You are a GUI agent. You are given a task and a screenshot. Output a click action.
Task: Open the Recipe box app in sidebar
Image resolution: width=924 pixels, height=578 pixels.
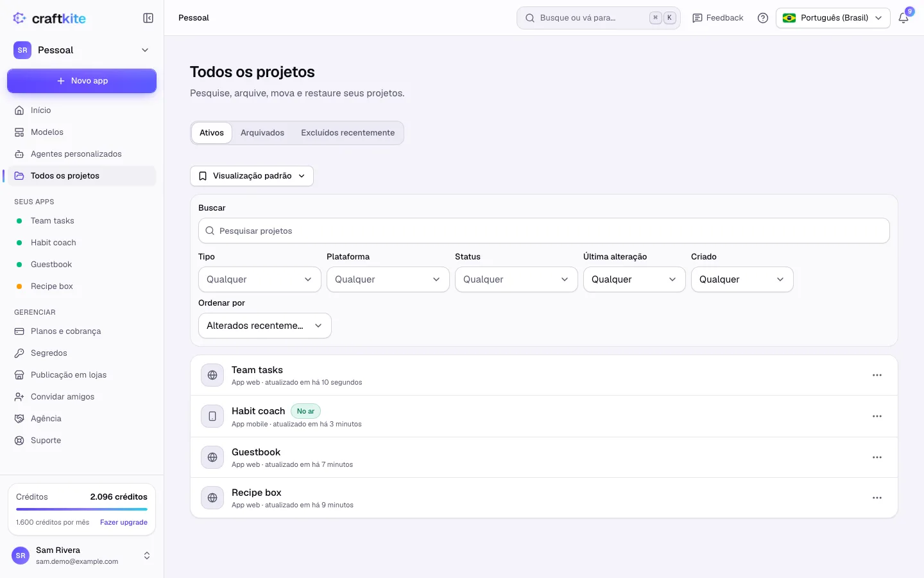click(x=81, y=286)
